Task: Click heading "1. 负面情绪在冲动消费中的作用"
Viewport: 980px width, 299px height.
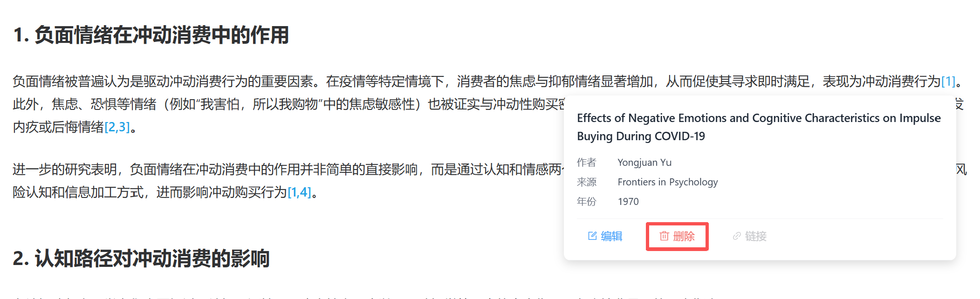Action: pyautogui.click(x=151, y=35)
